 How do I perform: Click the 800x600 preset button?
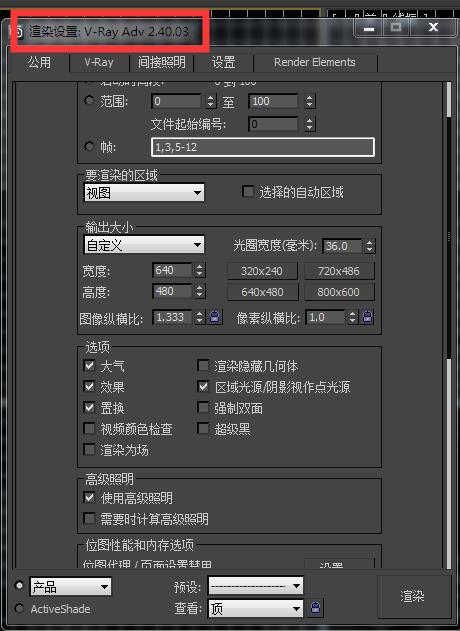[339, 292]
